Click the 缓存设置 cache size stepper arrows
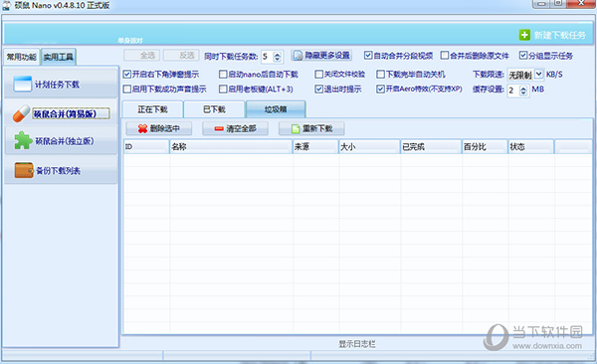Viewport: 597px width, 364px height. [523, 91]
